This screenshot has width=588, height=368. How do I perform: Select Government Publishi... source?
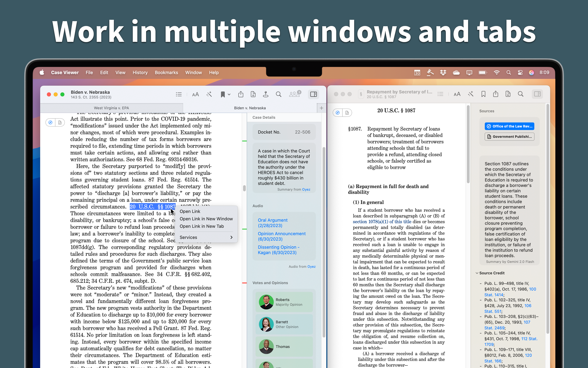coord(509,137)
